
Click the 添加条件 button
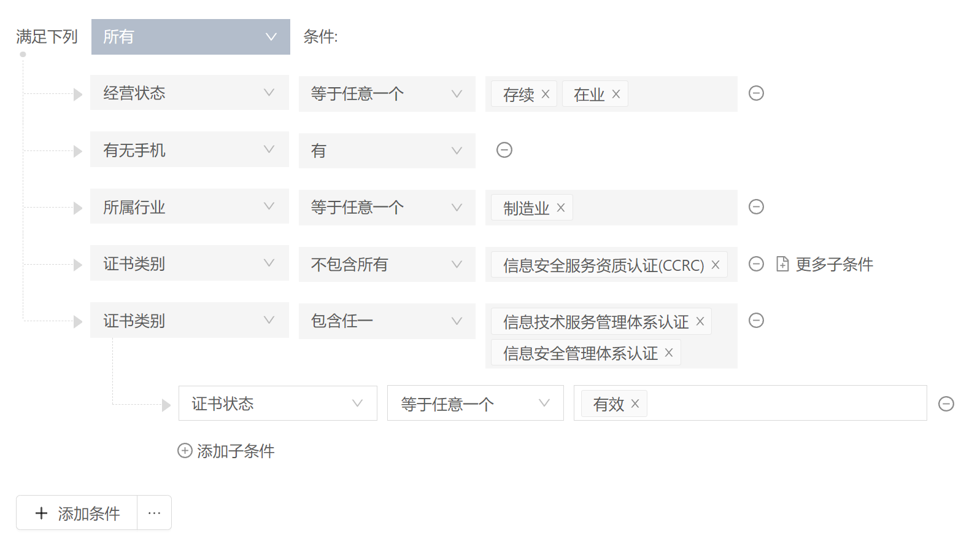coord(77,513)
